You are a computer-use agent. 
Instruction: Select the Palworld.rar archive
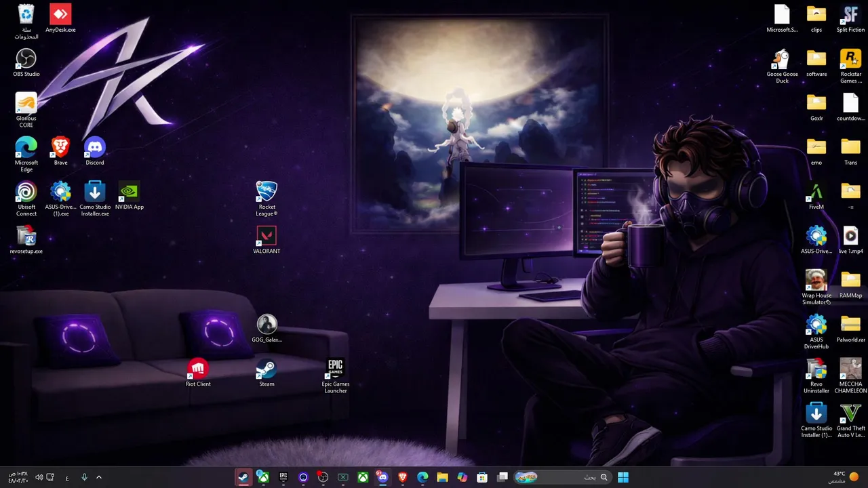tap(850, 329)
